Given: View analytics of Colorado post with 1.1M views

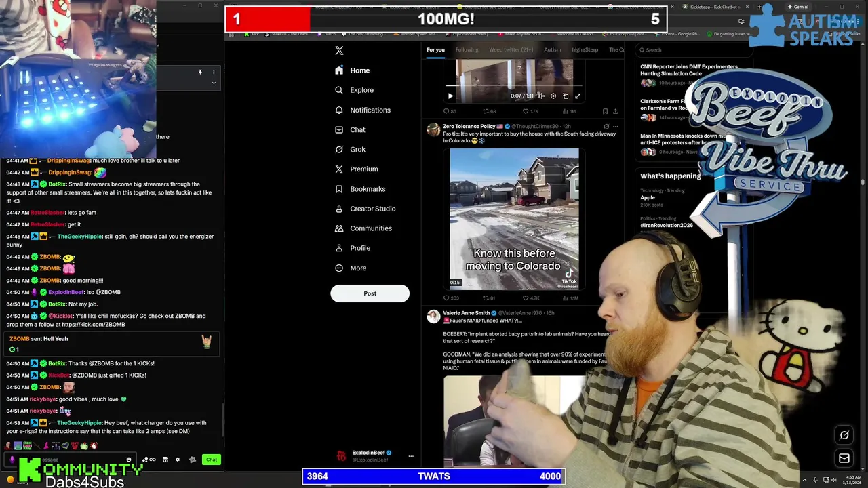Looking at the screenshot, I should pyautogui.click(x=570, y=298).
